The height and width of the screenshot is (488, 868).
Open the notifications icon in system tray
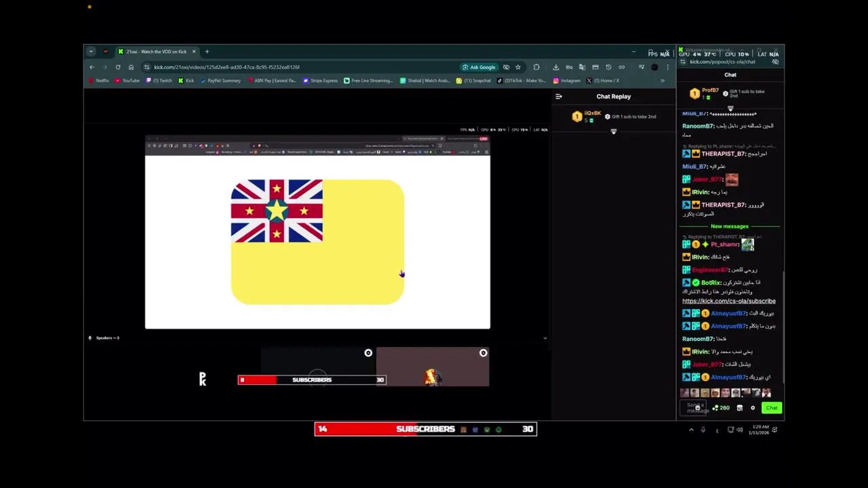tap(774, 430)
